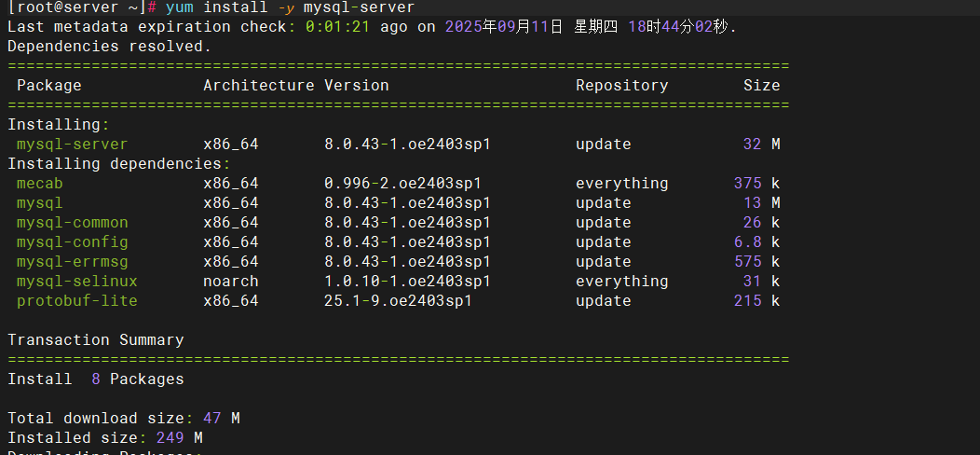Click the 'Package' column header
Viewport: 980px width, 455px height.
coord(48,85)
